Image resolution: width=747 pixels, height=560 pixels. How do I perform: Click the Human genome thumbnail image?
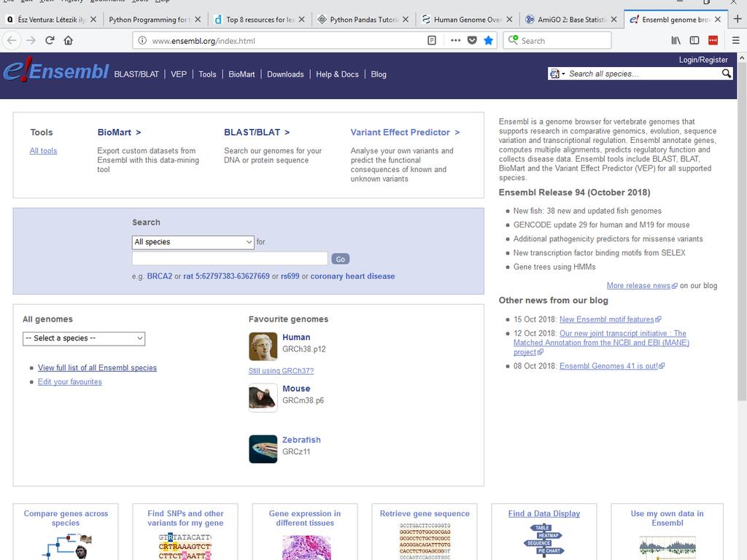pyautogui.click(x=263, y=346)
